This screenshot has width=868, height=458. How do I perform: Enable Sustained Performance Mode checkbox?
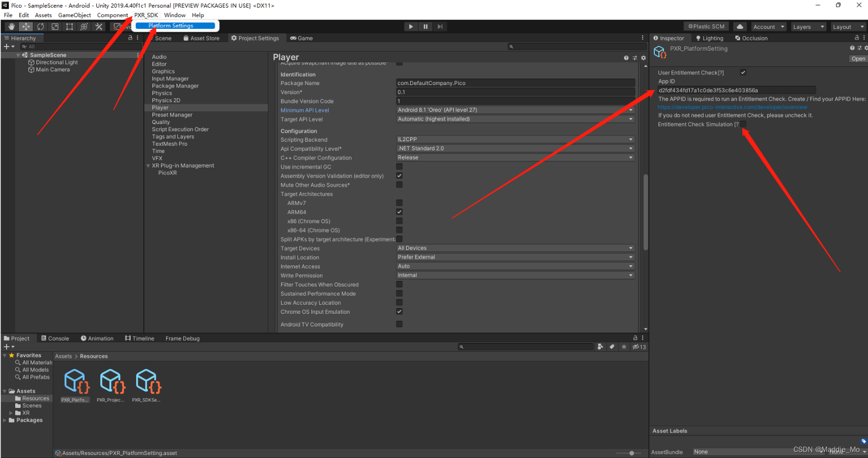point(399,294)
